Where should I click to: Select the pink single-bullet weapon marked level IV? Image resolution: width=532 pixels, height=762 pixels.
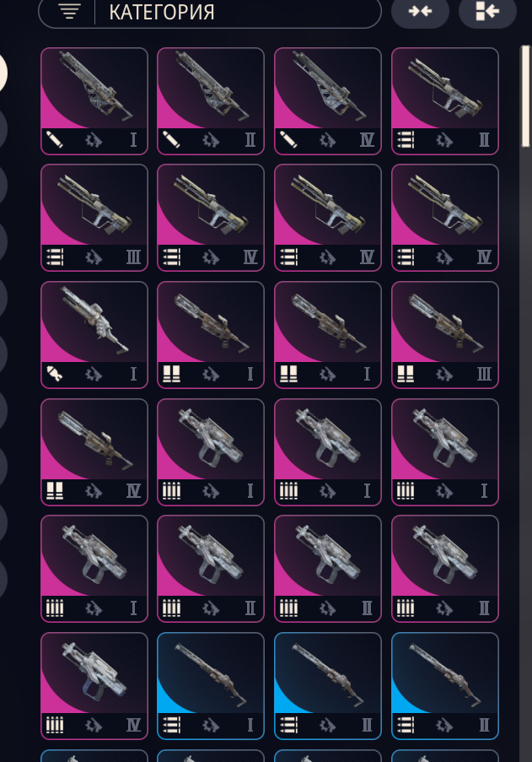pos(328,101)
